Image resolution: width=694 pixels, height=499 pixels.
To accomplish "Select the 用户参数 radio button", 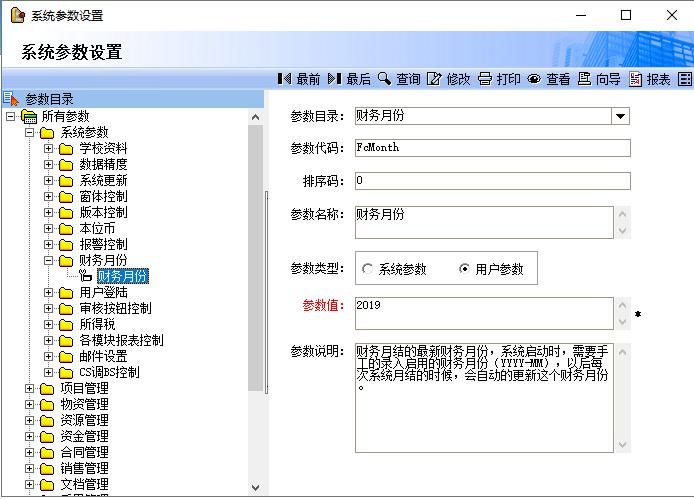I will [x=464, y=269].
